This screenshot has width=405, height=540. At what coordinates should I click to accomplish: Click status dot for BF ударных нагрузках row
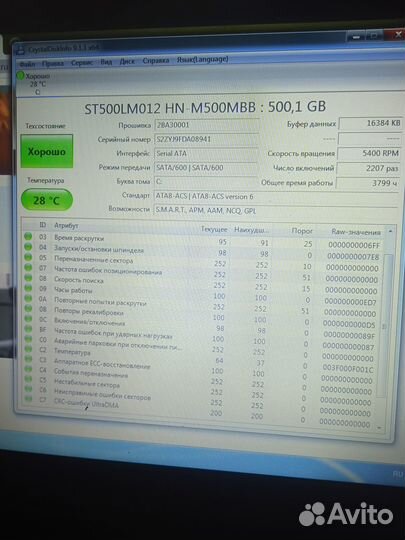click(28, 329)
